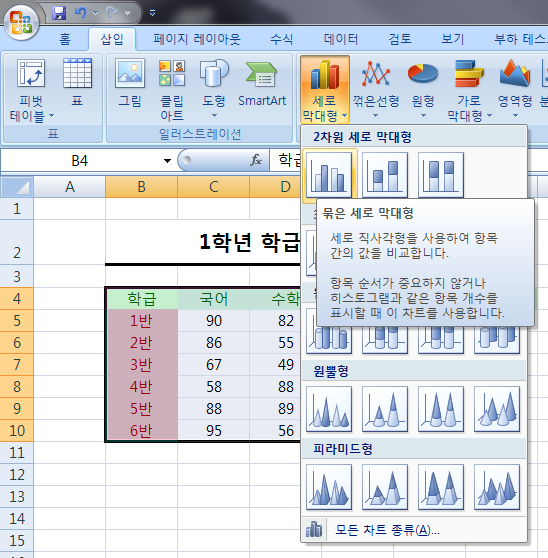The image size is (548, 558).
Task: Click the fx insert function button
Action: coord(256,160)
